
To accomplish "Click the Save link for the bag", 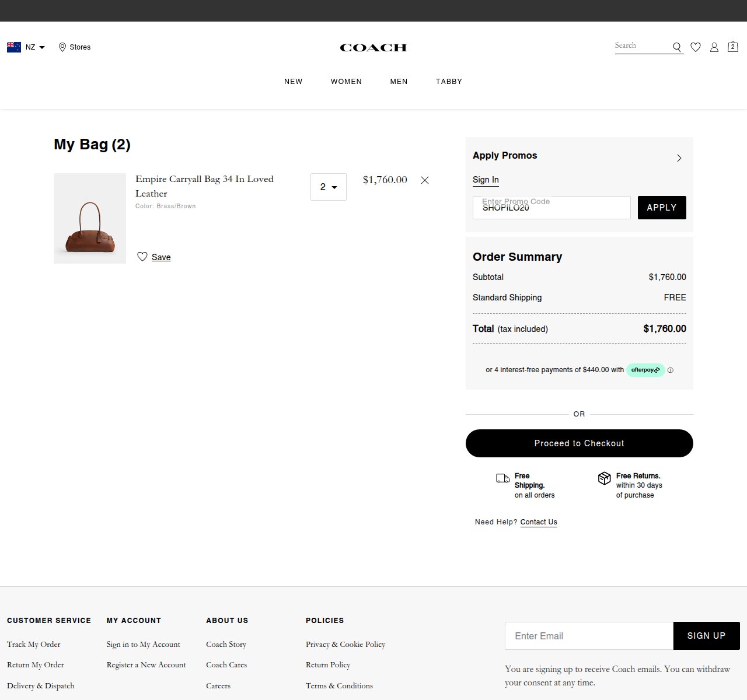I will (x=161, y=257).
